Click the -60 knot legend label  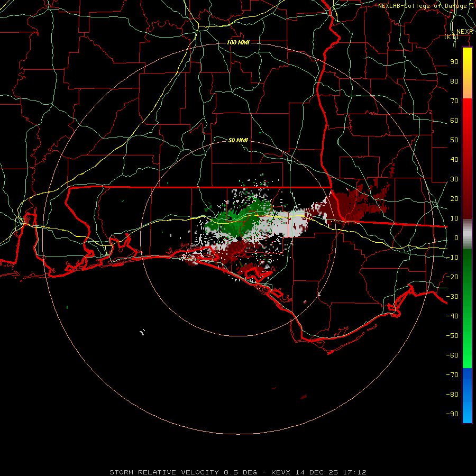452,355
